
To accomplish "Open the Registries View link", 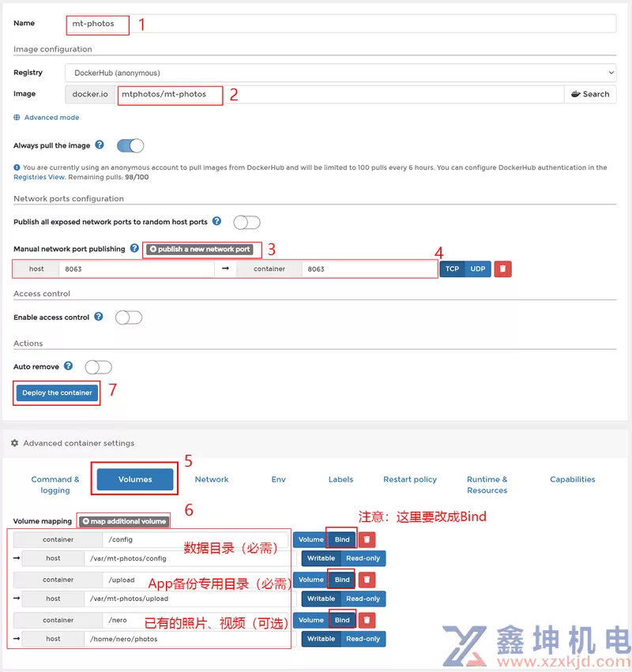I will click(x=39, y=177).
